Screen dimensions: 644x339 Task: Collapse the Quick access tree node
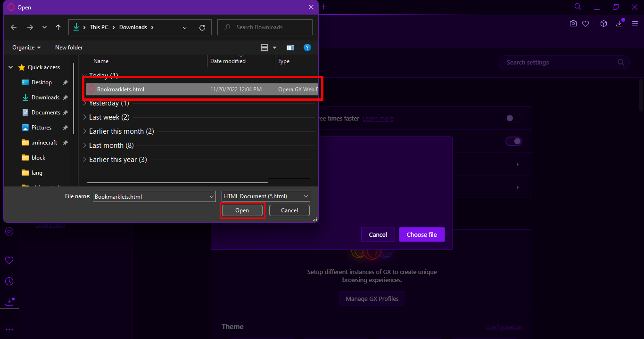(x=11, y=67)
